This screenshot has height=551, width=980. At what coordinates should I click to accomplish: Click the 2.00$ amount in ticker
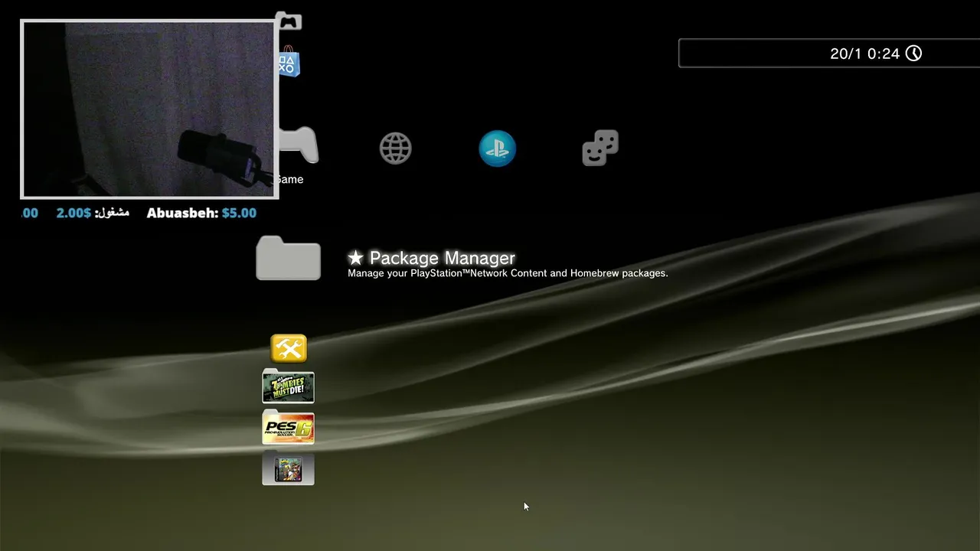pos(73,213)
